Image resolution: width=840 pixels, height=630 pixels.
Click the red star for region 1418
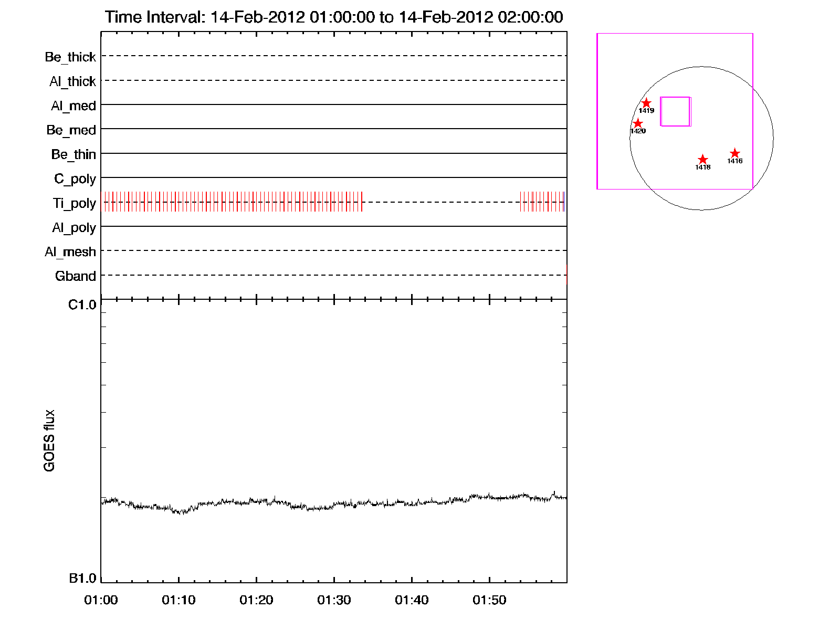click(703, 160)
